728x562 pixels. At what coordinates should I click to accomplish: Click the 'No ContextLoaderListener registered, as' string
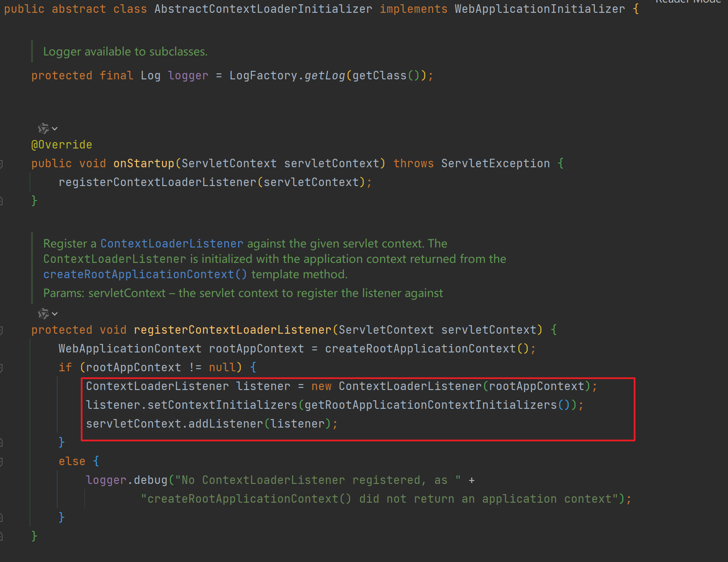(x=318, y=480)
